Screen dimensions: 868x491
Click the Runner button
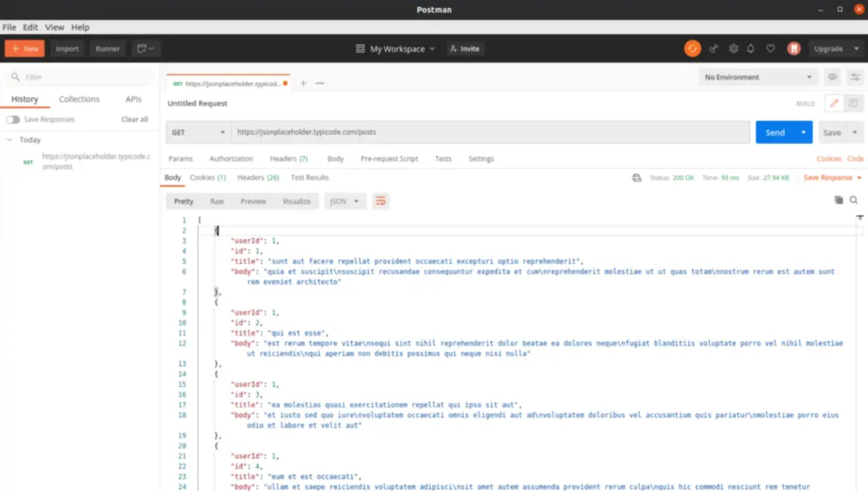(108, 49)
